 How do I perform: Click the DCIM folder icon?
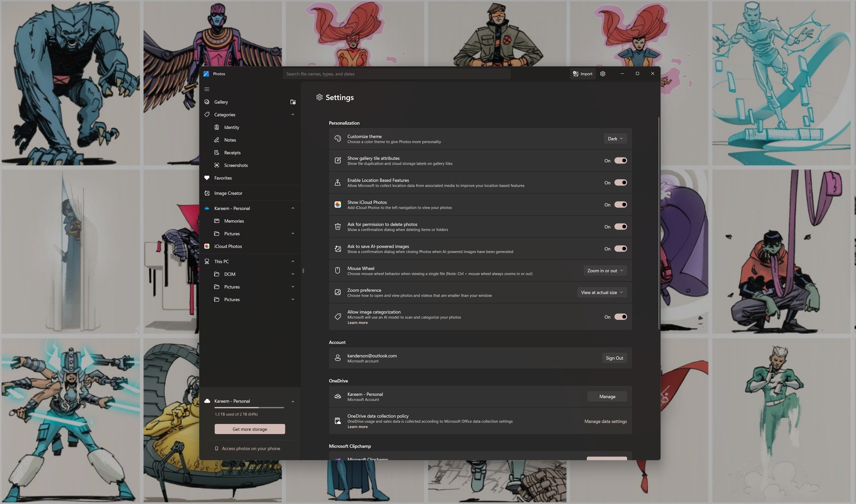pos(217,274)
